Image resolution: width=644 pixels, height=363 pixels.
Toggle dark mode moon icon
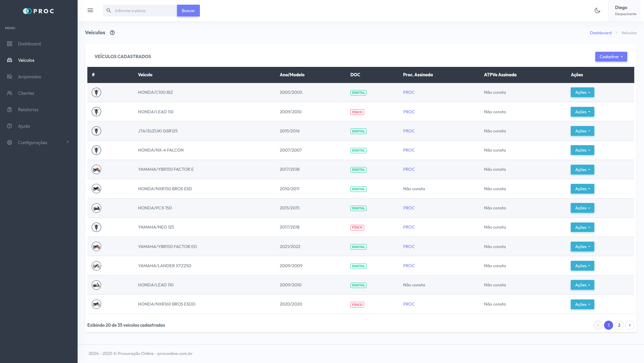tap(597, 10)
